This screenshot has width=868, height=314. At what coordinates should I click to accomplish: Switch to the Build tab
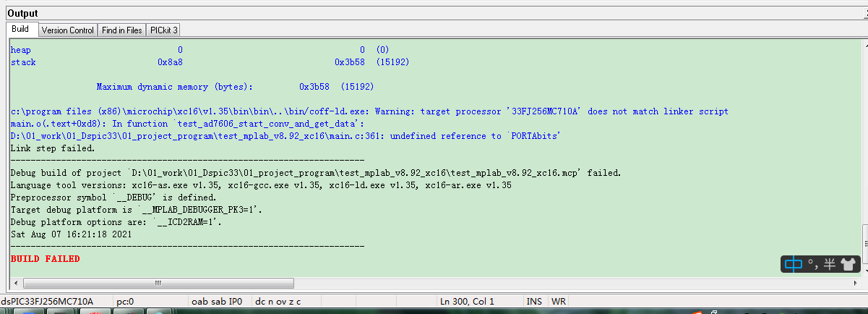20,30
